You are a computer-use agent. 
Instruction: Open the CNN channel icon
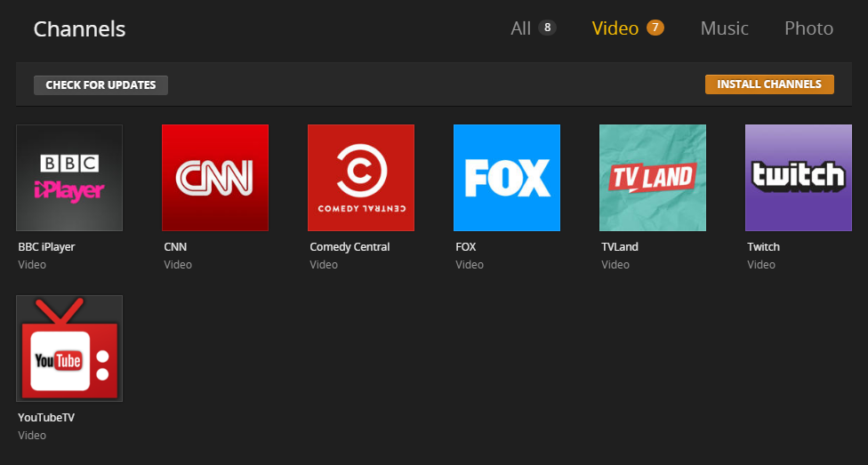pyautogui.click(x=215, y=178)
